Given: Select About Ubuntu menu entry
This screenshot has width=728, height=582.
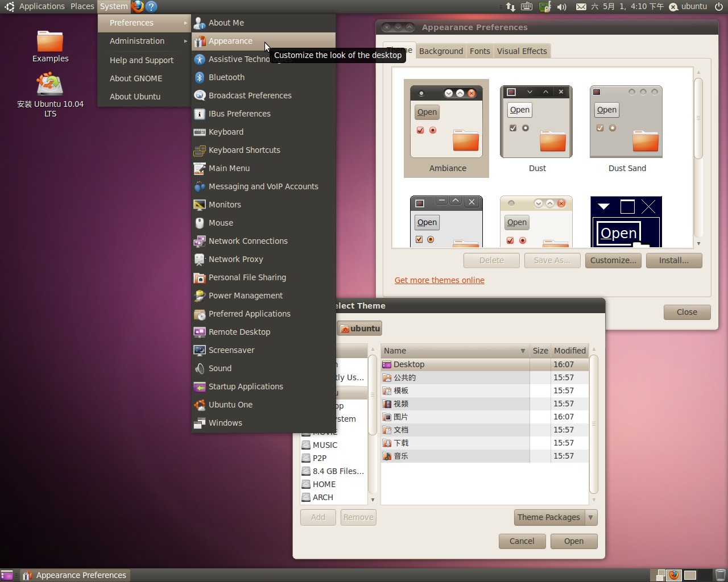Looking at the screenshot, I should 144,97.
